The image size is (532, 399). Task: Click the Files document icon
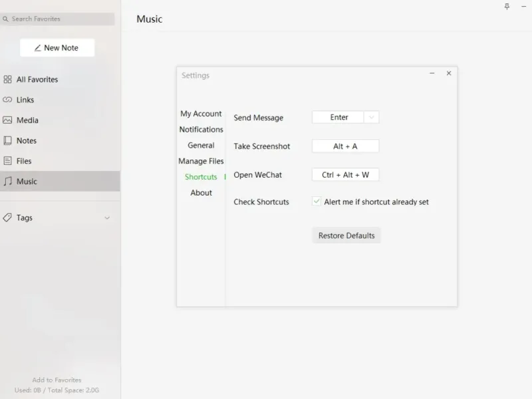coord(7,161)
